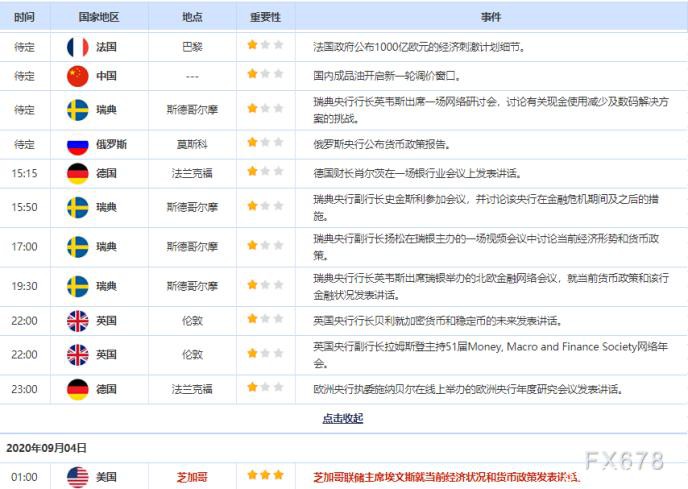Click the Germany flag in the 15:15 row
Screen dimensions: 688x489
78,173
